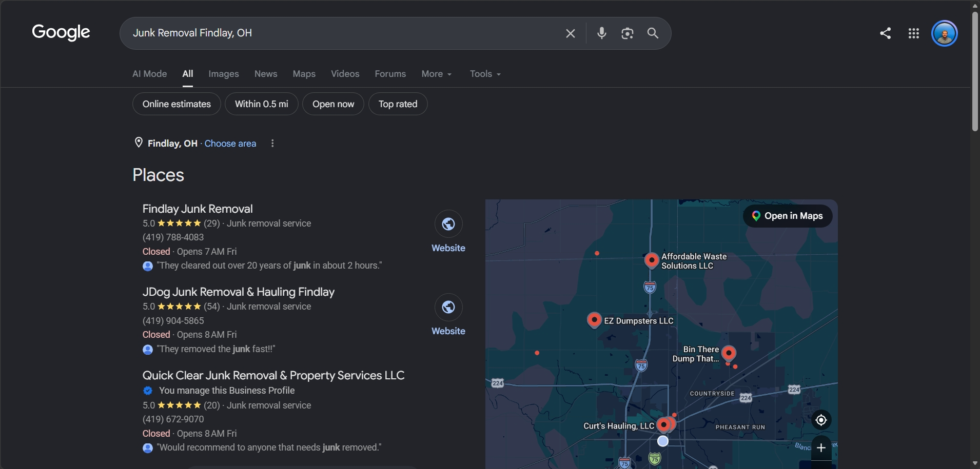Click the "They removed the junk fast!!" review snippet
Image resolution: width=980 pixels, height=469 pixels.
click(x=216, y=349)
